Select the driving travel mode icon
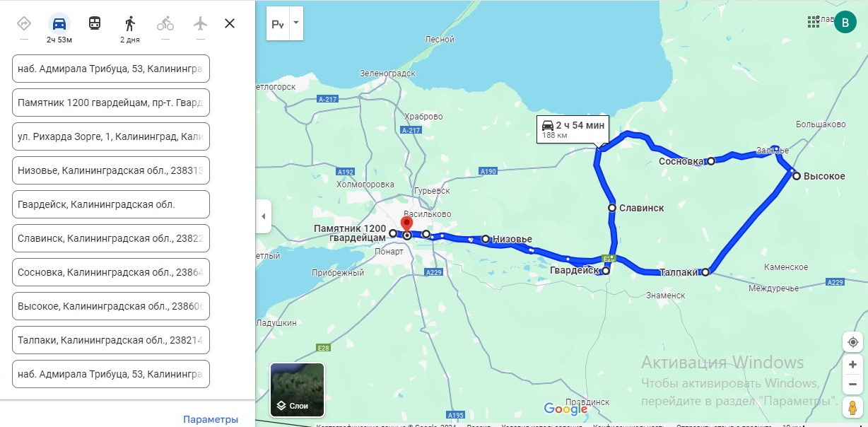 (59, 23)
